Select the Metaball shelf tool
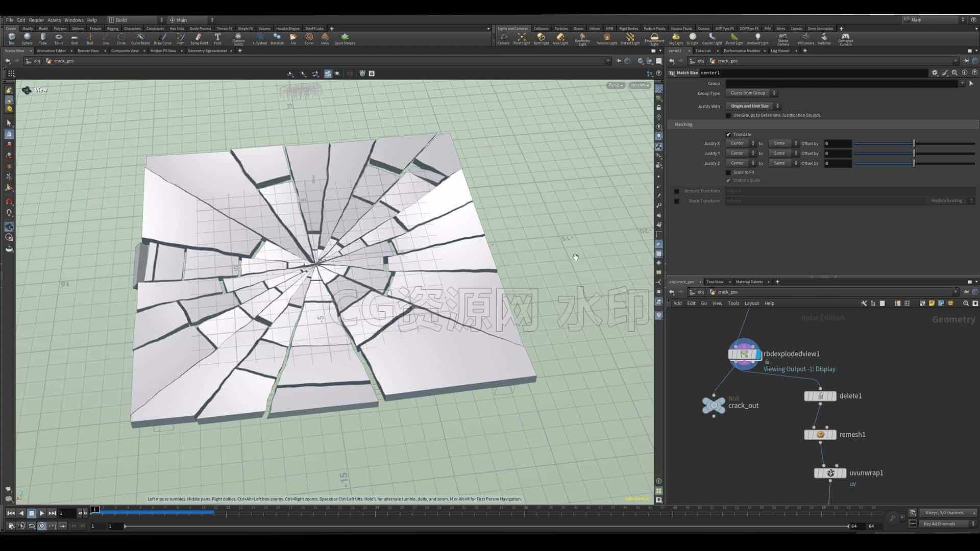This screenshot has height=551, width=980. (277, 39)
